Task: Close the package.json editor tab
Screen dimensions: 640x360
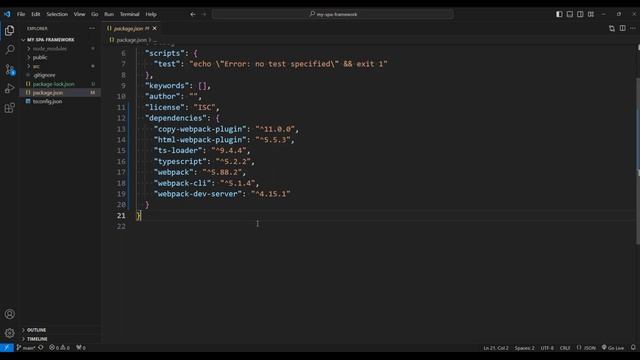Action: coord(154,28)
